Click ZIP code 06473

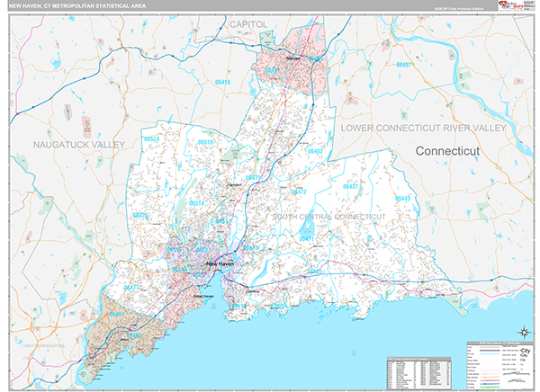253,178
